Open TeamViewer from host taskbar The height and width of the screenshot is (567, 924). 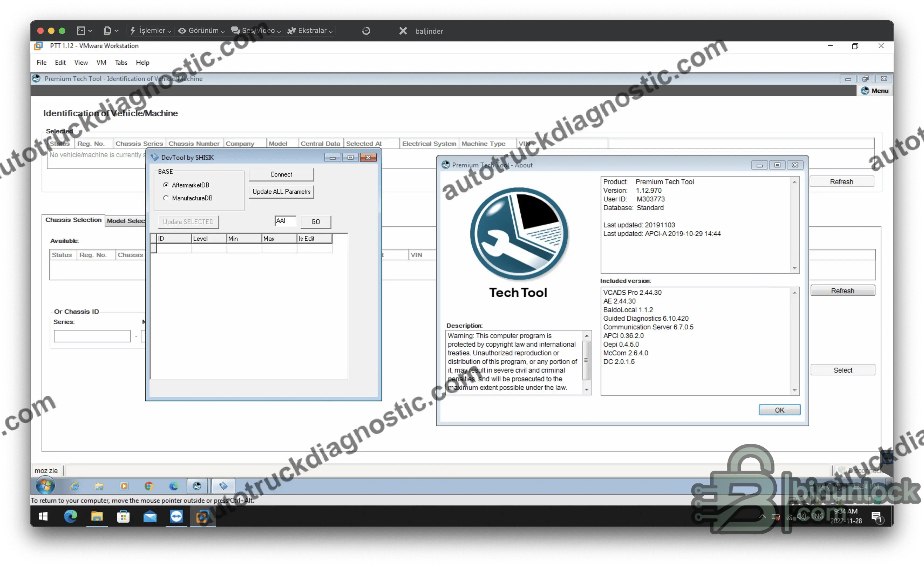tap(176, 517)
